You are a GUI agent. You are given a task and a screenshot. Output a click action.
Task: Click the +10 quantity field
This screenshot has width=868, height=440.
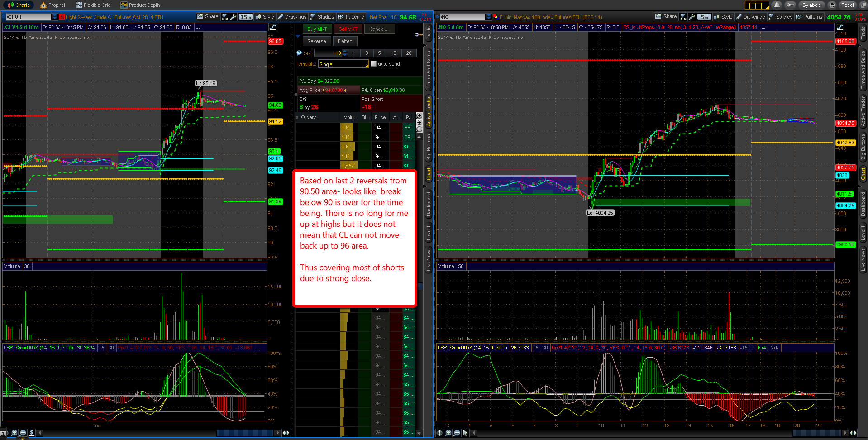(328, 53)
